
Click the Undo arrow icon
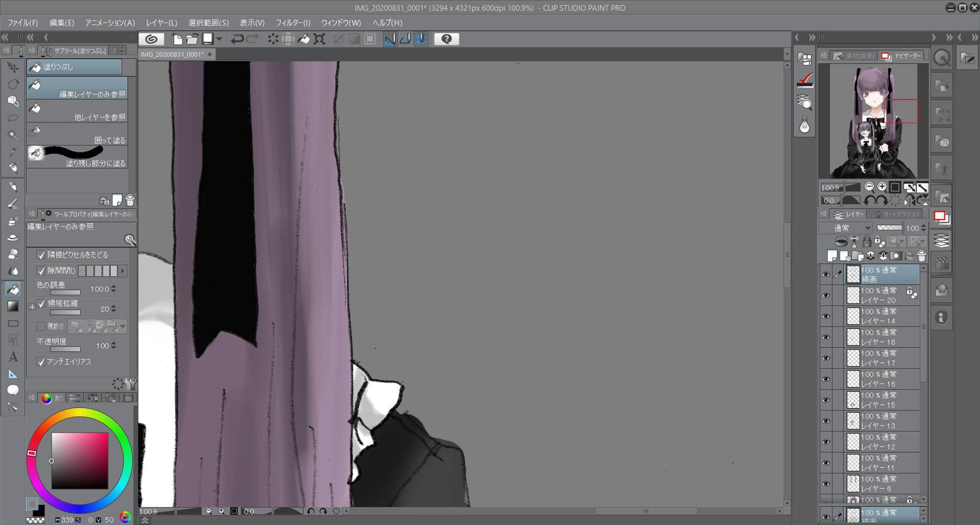237,39
